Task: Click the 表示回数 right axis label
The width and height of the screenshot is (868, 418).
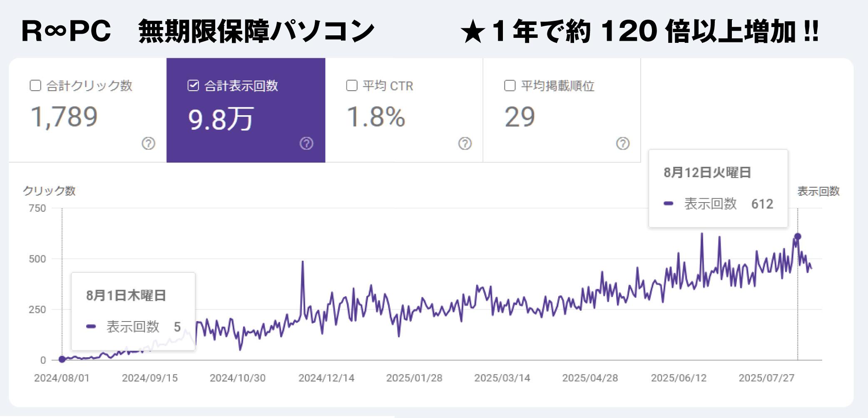Action: pyautogui.click(x=818, y=191)
